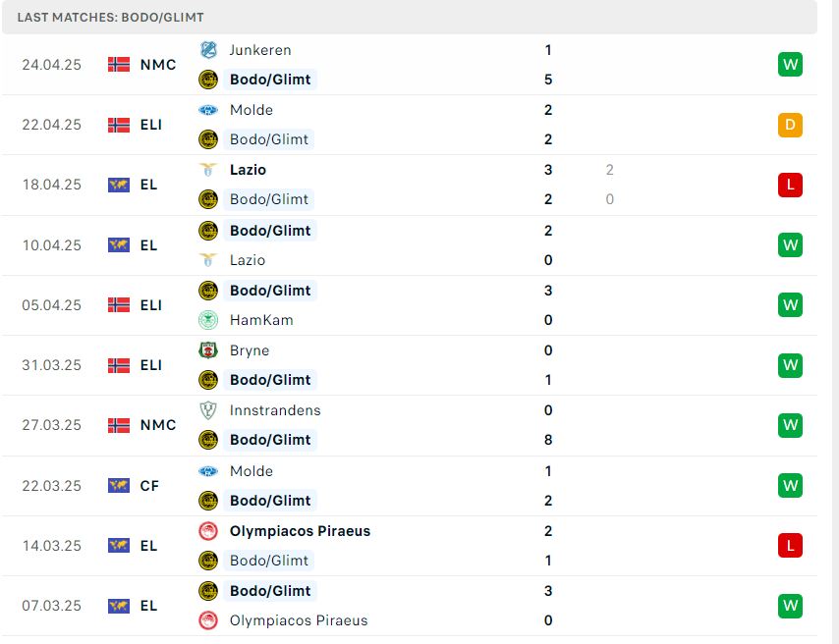Open the Olympiacos Piraeus link in the 07.03.25 match
Image resolution: width=839 pixels, height=644 pixels.
click(x=299, y=620)
